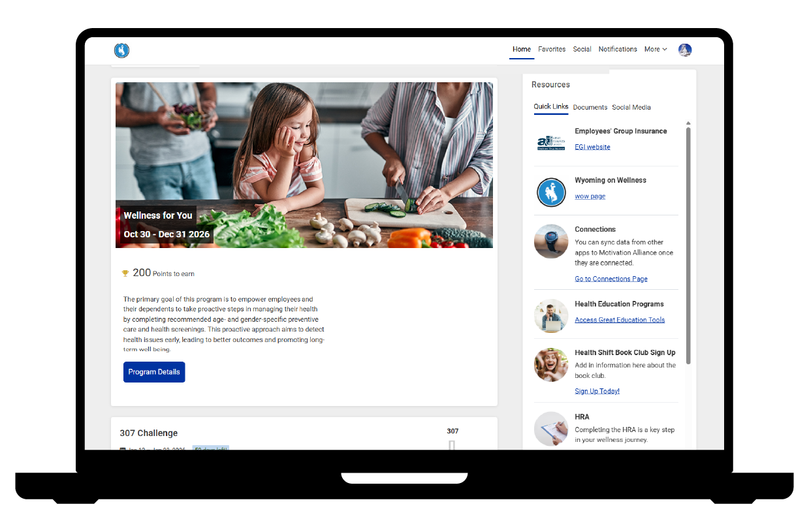Click the Employees' Group Insurance logo
809x532 pixels.
click(x=550, y=143)
